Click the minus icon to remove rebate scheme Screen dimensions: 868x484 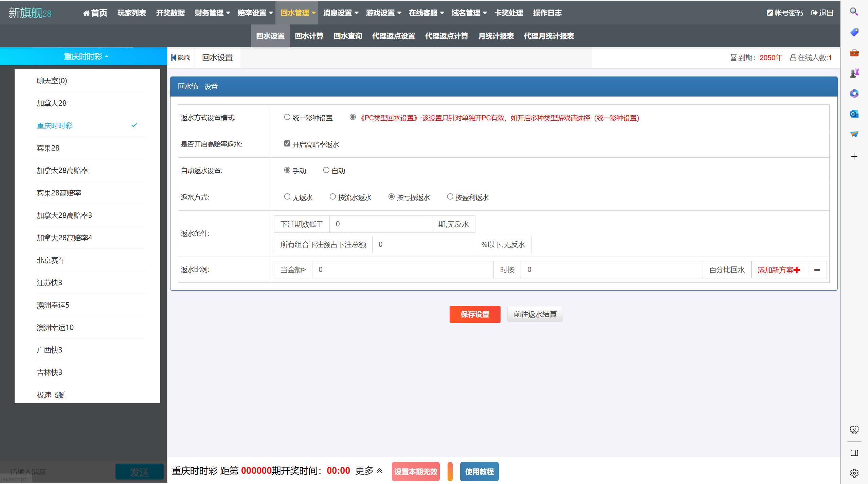[817, 270]
